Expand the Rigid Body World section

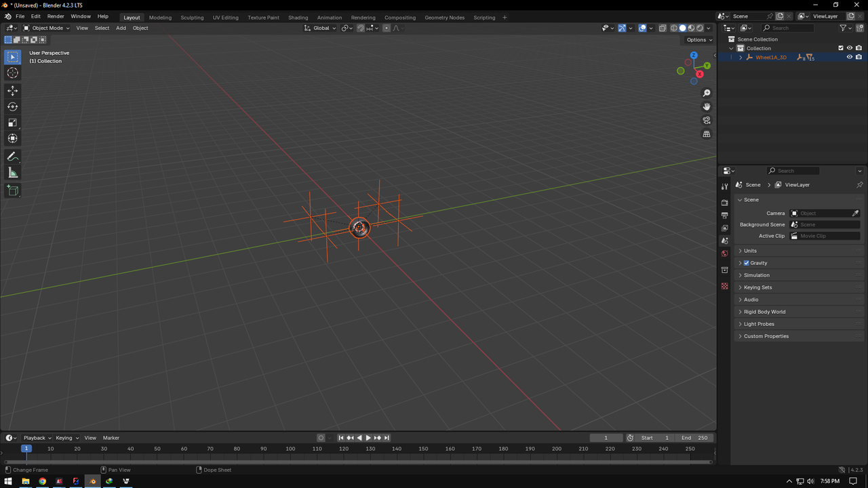(x=765, y=312)
